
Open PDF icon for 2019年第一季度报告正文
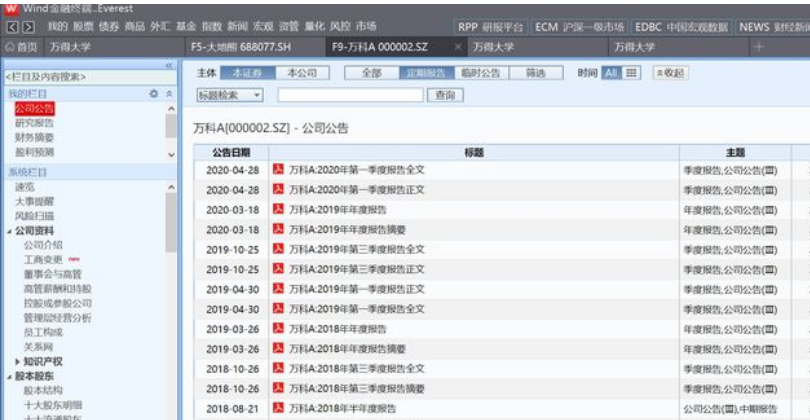[278, 288]
